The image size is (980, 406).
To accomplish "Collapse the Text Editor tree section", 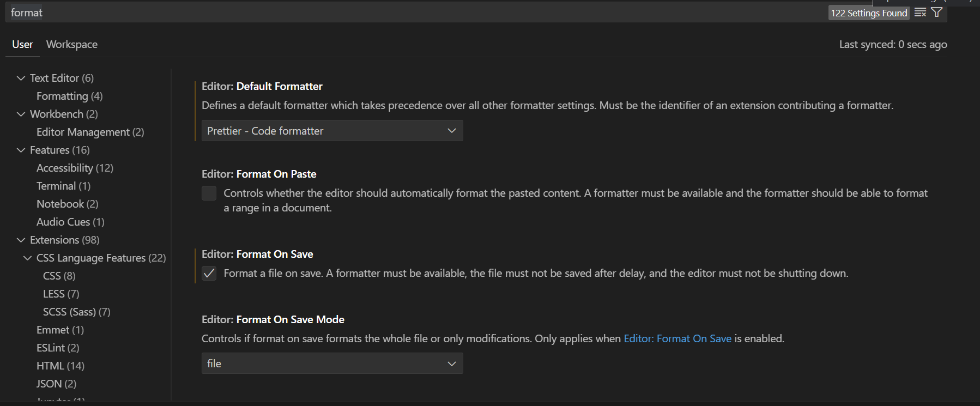I will 21,78.
